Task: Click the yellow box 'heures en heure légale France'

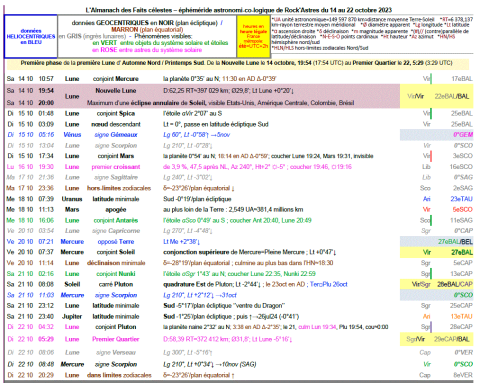Action: pos(253,36)
